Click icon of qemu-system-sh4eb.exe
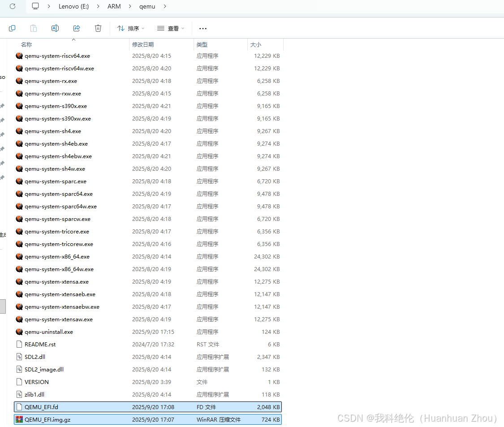504x427 pixels. pos(19,143)
